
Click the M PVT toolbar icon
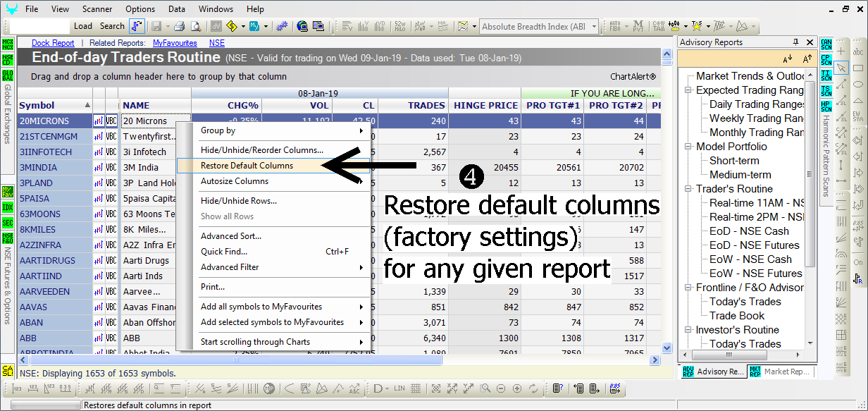tap(637, 27)
